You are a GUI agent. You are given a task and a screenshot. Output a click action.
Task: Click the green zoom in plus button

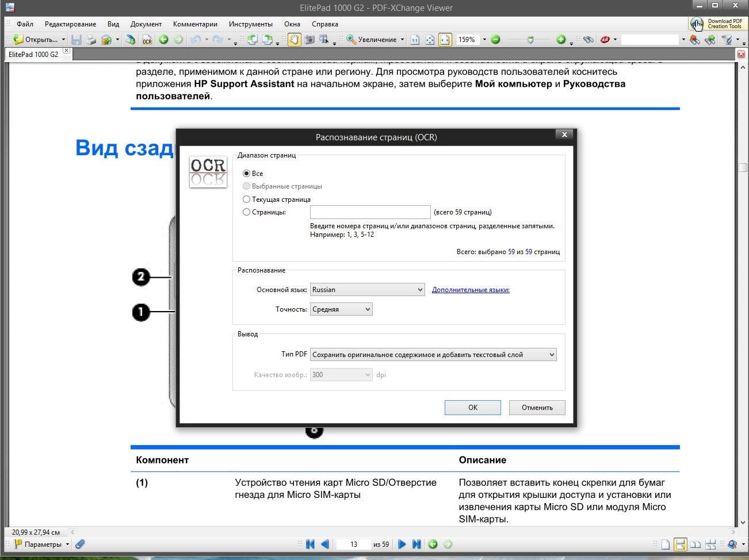561,40
